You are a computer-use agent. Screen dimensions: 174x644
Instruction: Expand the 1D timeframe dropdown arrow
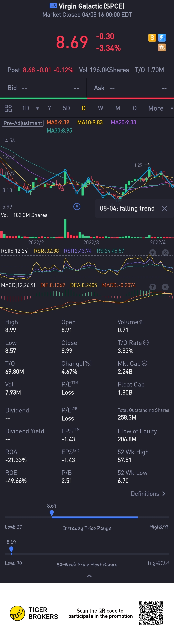[37, 109]
